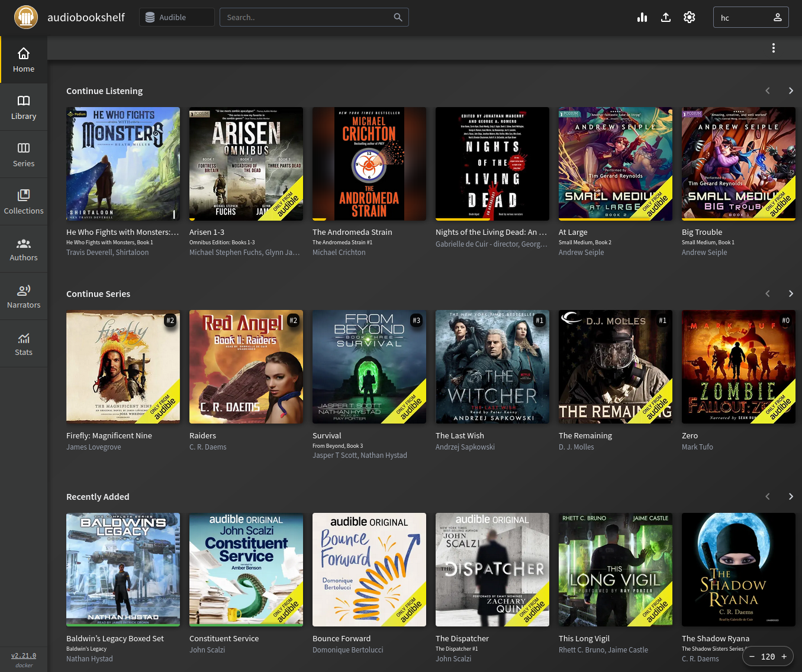Click Andrew Seiple under At Large

(581, 253)
